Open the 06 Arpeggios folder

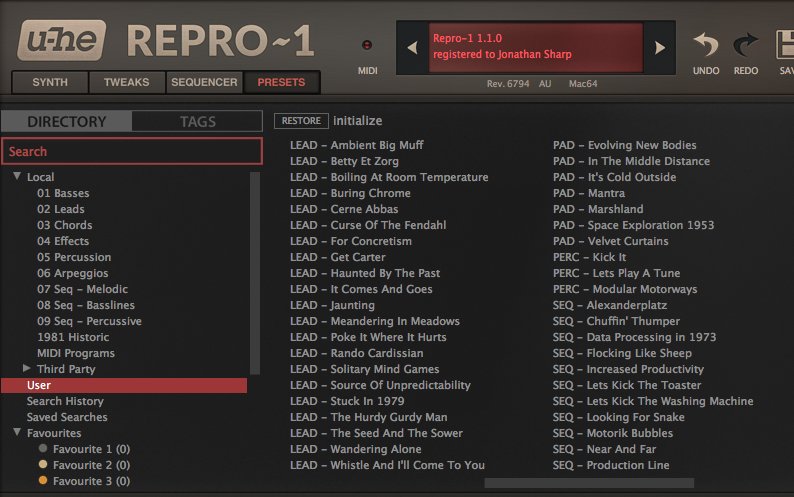click(72, 273)
